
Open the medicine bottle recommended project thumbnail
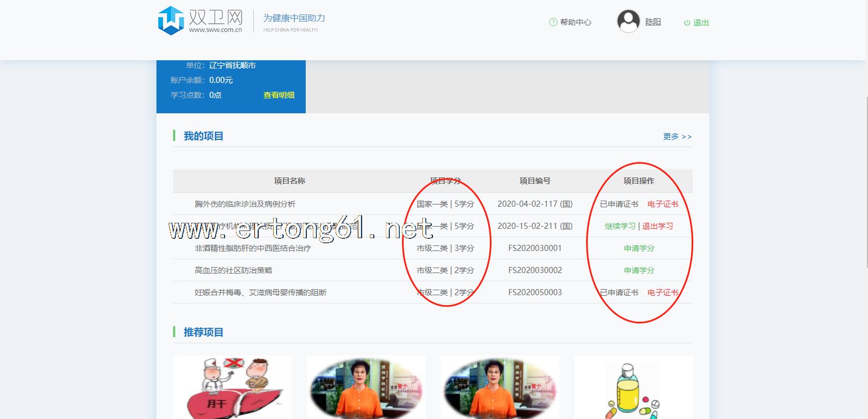click(x=633, y=387)
